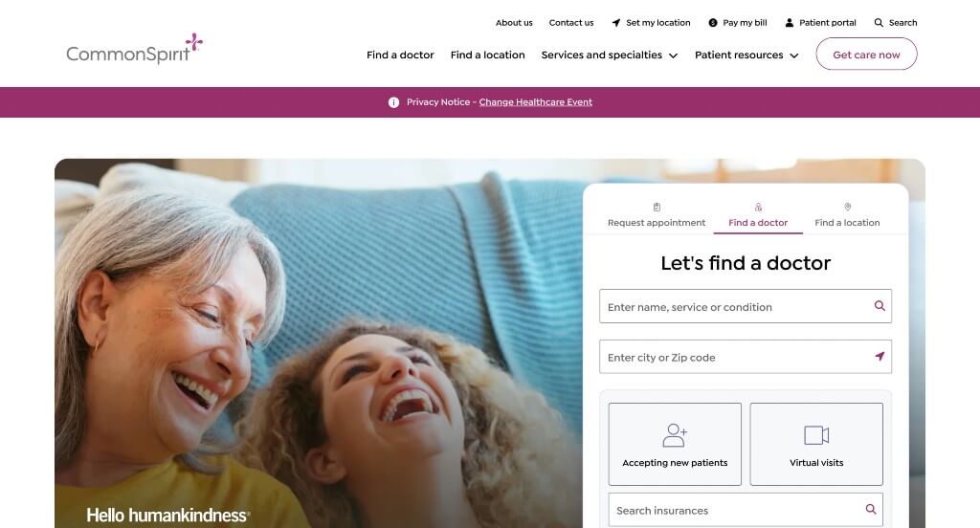Toggle the Virtual visits filter
The width and height of the screenshot is (980, 528).
click(816, 444)
